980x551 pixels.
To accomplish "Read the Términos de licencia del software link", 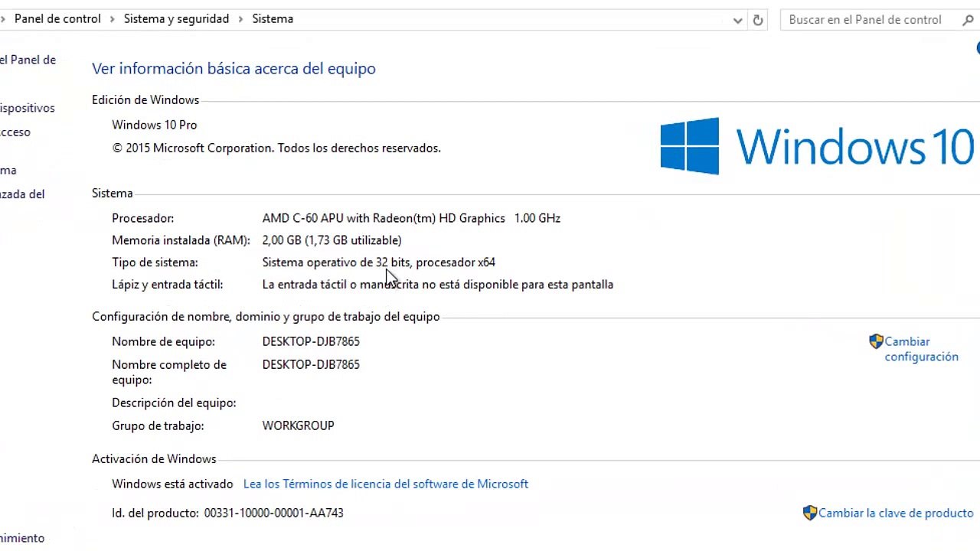I will [386, 484].
